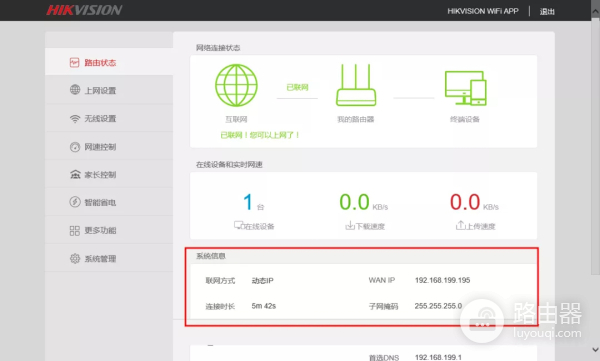
Task: Click the 在线设备 monitor icon
Action: [x=239, y=225]
